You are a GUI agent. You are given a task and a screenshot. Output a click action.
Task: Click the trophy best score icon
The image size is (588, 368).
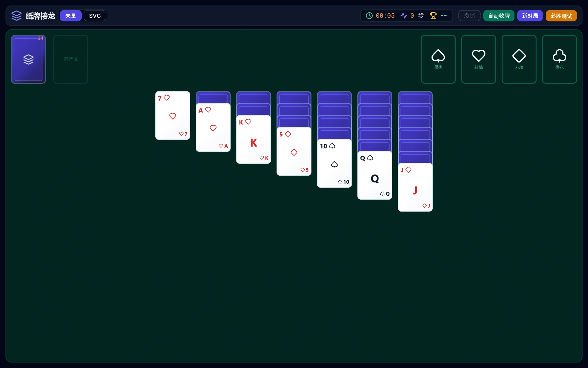(433, 16)
